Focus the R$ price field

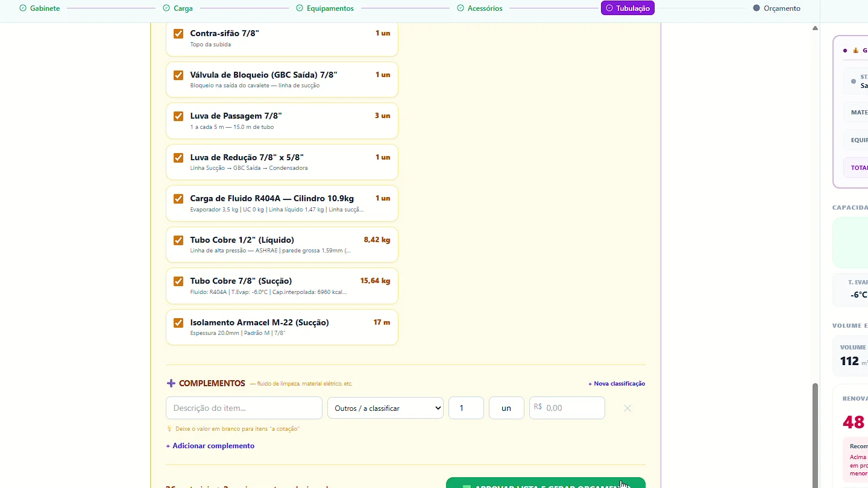(567, 408)
